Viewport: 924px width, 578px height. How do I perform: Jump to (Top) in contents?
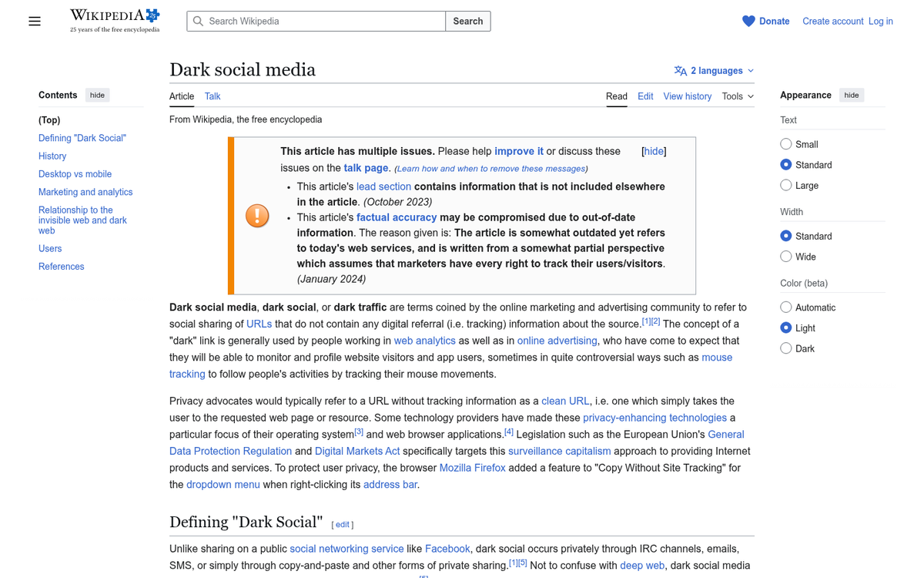(49, 120)
